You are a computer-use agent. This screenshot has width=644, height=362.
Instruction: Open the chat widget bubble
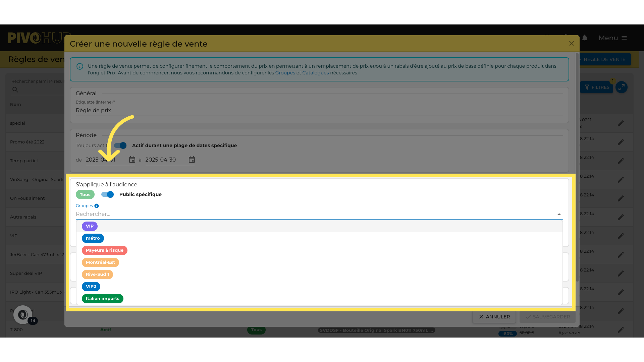tap(23, 315)
